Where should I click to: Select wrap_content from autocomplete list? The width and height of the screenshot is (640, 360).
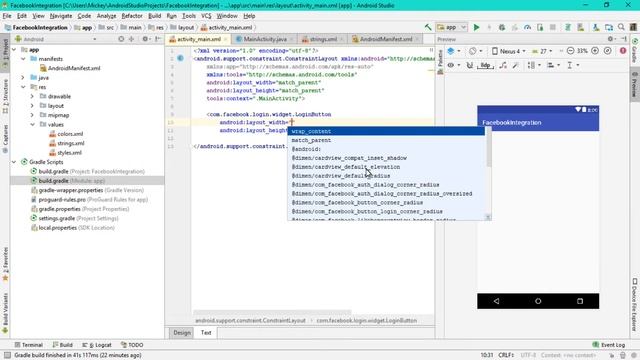click(386, 131)
